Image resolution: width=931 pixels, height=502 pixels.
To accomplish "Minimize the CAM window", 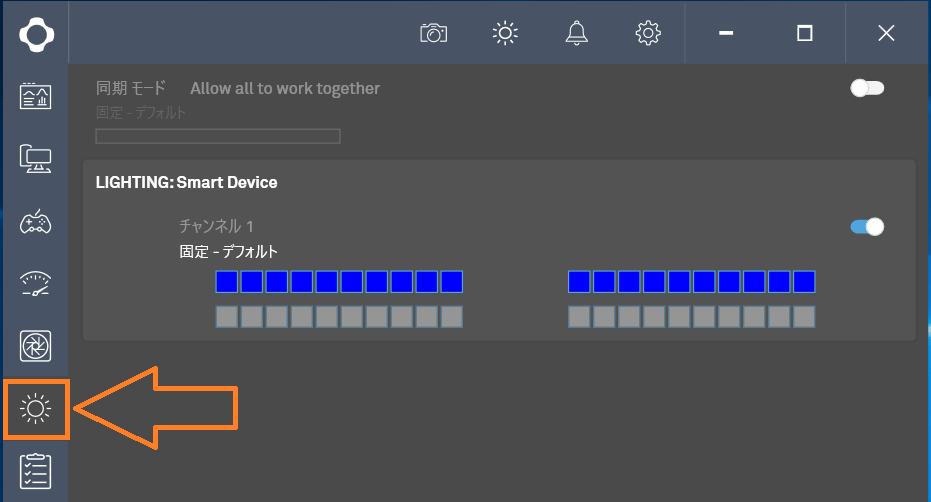I will [x=726, y=33].
